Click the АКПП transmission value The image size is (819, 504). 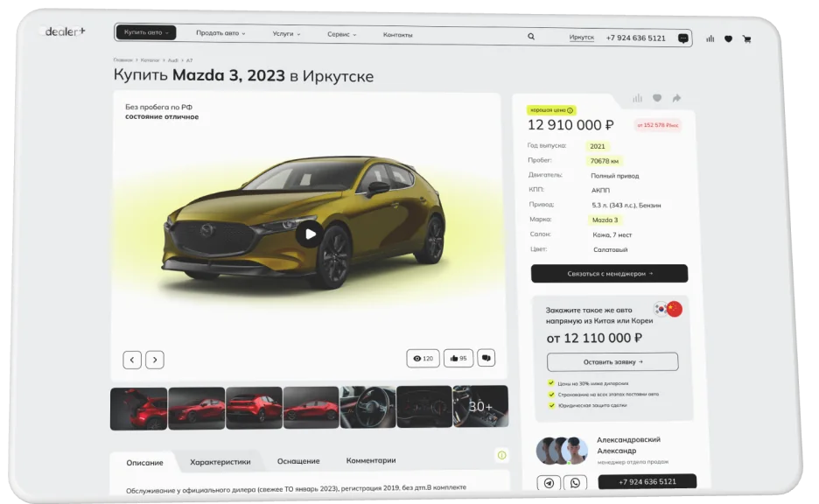[x=600, y=190]
